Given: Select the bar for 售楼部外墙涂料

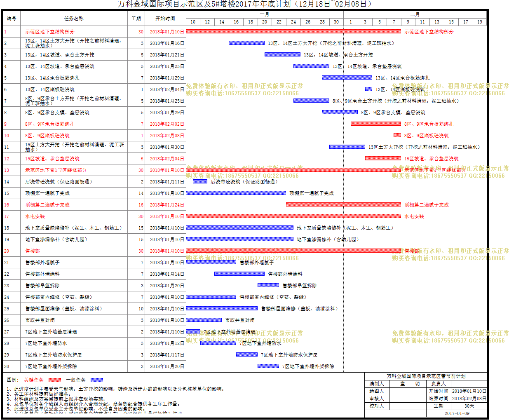Looking at the screenshot, I should (239, 274).
